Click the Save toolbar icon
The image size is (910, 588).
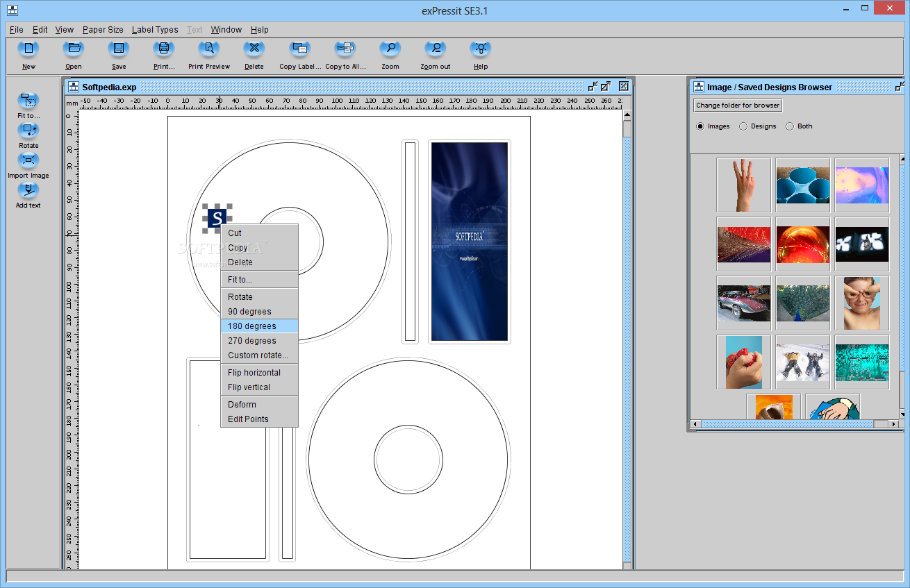[119, 49]
